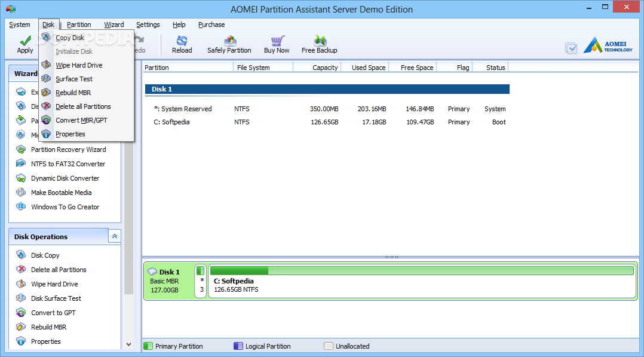This screenshot has width=644, height=357.
Task: Open the Wizard menu
Action: (114, 25)
